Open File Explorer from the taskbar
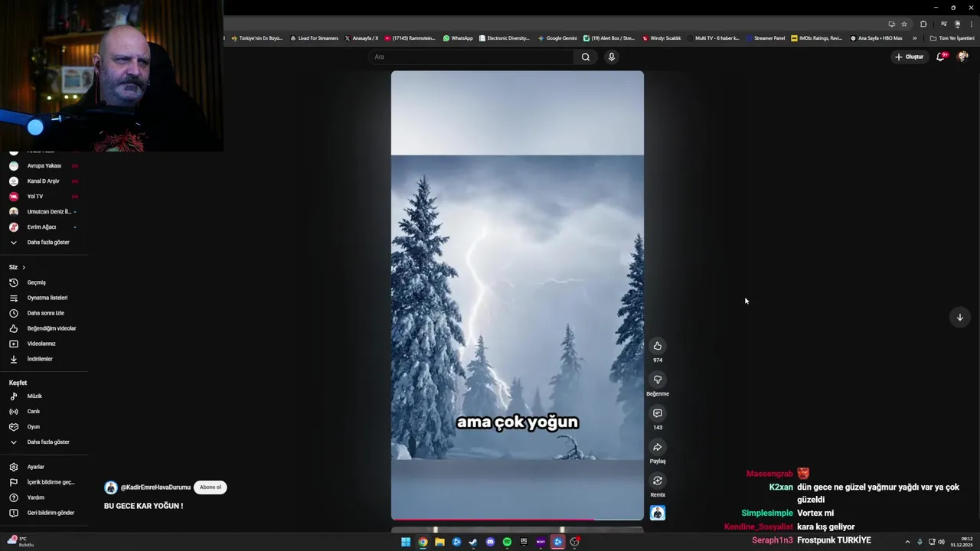The image size is (980, 551). pyautogui.click(x=439, y=542)
